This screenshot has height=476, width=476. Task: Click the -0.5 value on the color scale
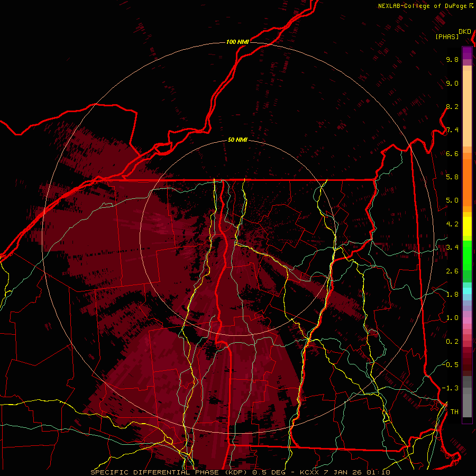point(450,365)
